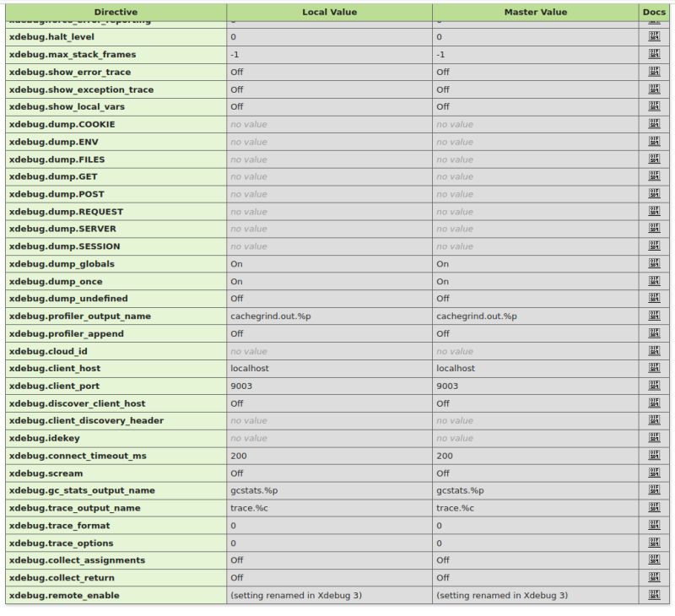Open docs icon for xdebug.dump.SERVER
This screenshot has height=616, width=675.
[x=654, y=228]
